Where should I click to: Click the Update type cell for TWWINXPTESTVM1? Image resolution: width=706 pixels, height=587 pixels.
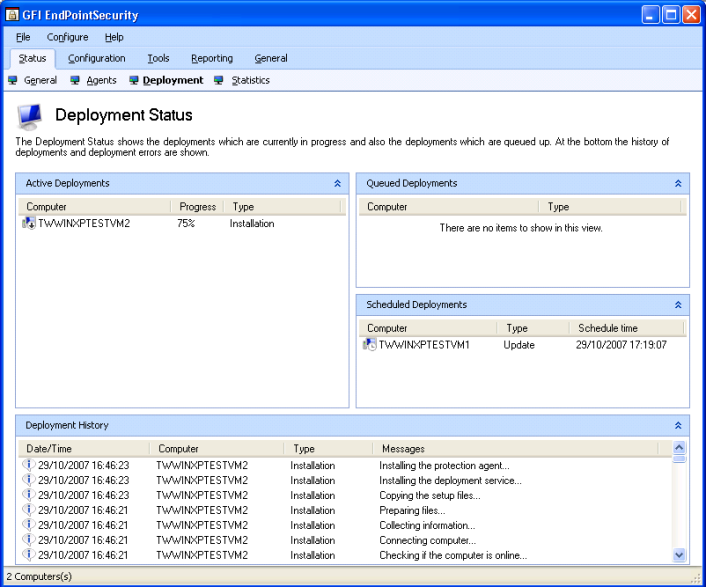[519, 345]
